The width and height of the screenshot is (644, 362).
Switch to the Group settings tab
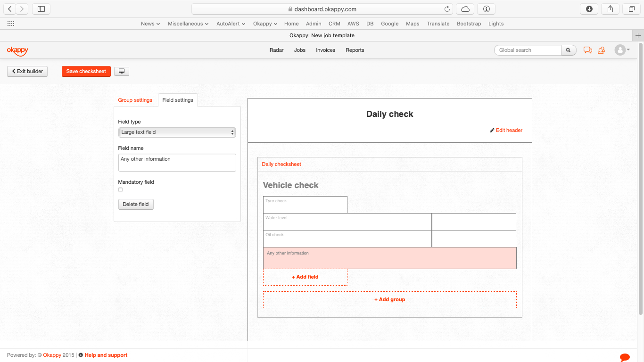tap(135, 100)
